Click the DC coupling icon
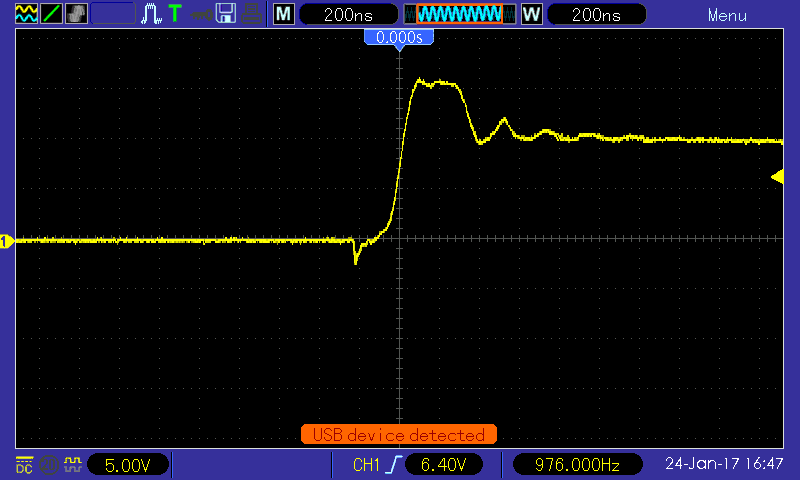The image size is (800, 480). pyautogui.click(x=24, y=465)
